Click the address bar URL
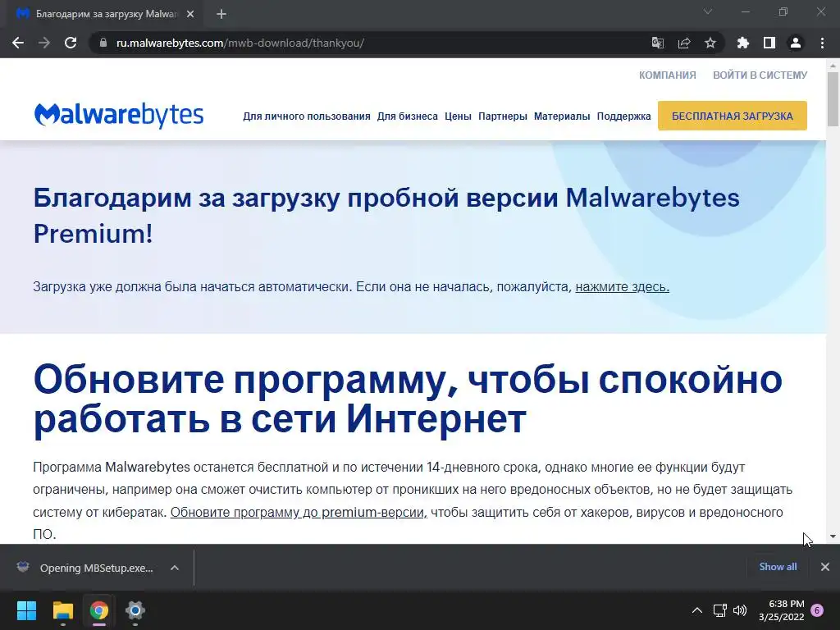 pos(240,43)
